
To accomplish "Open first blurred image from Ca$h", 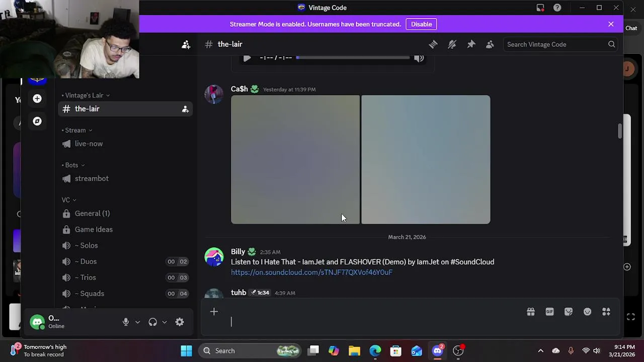I will (295, 159).
